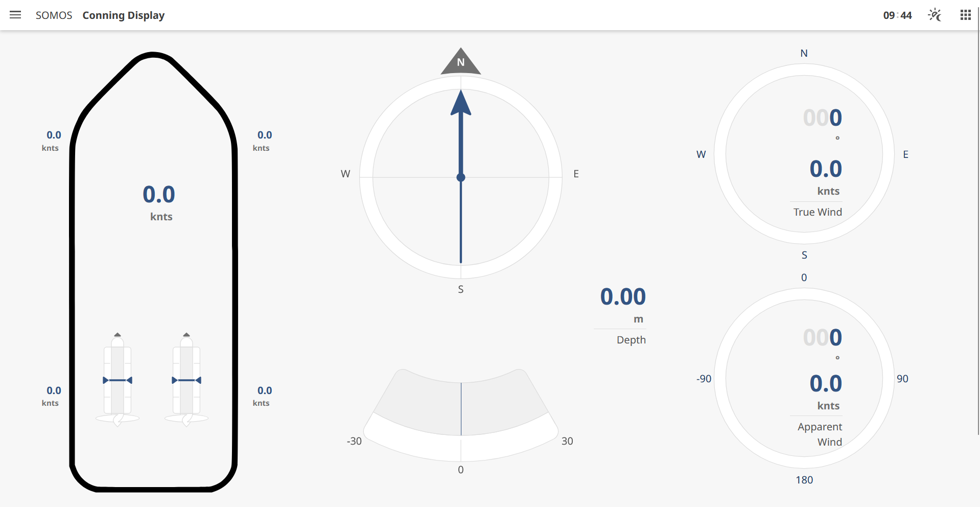Open the apps grid launcher

(965, 15)
